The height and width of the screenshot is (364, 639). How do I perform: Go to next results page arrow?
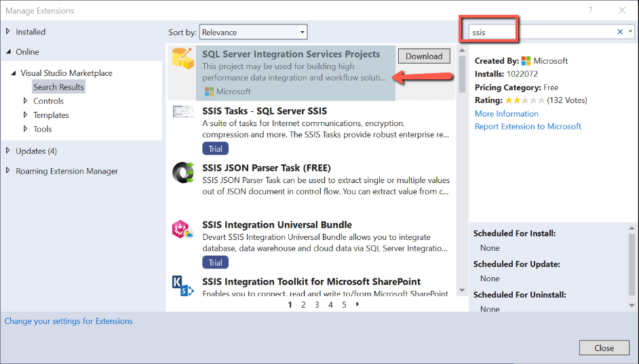click(357, 304)
